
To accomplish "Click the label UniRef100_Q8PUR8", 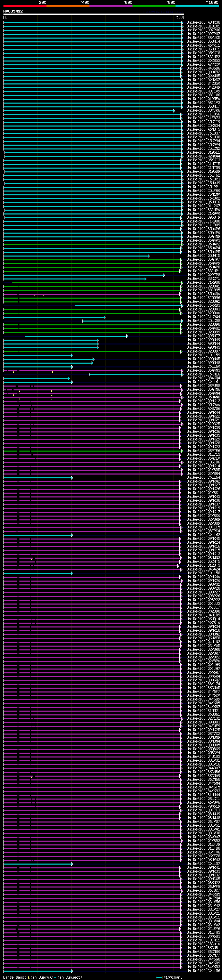I will [x=203, y=386].
